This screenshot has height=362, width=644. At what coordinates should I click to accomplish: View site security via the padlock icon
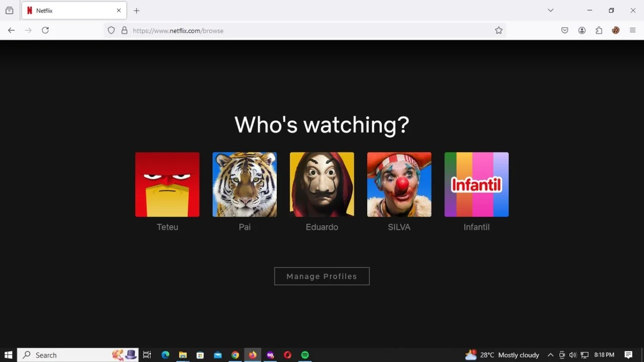(124, 30)
